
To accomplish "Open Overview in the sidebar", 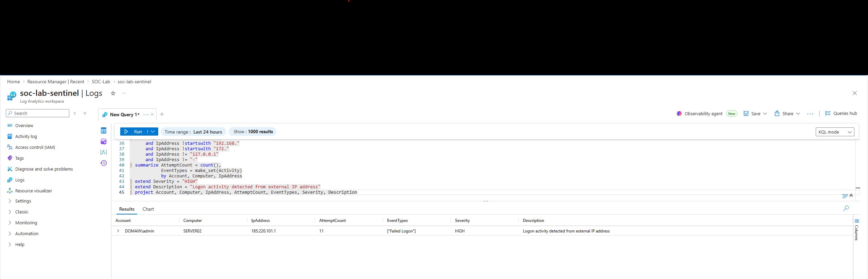I will (24, 126).
